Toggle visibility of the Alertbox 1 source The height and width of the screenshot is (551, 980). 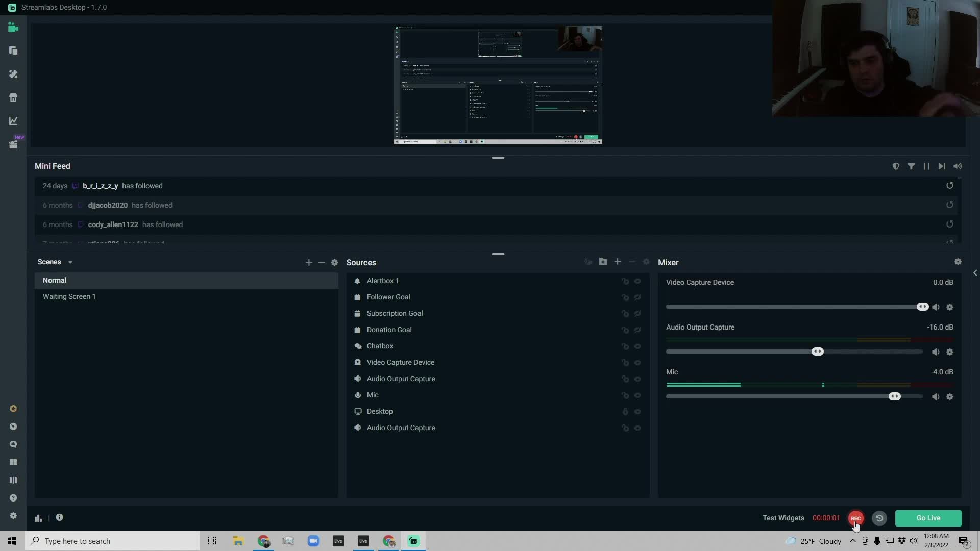point(638,281)
